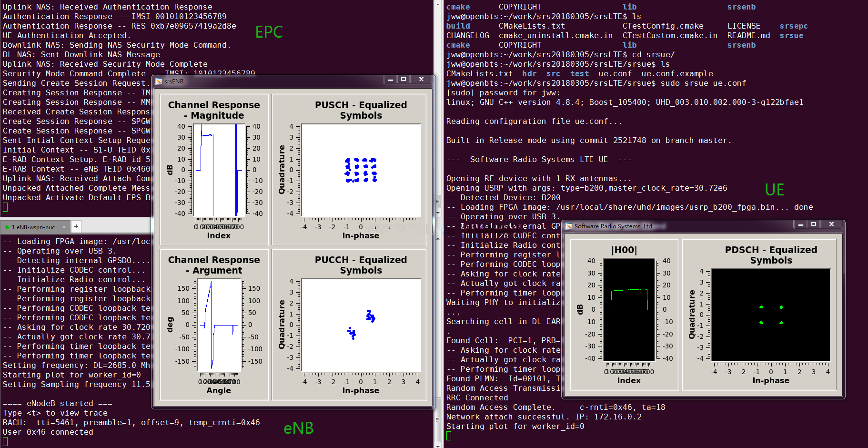This screenshot has height=448, width=868.
Task: Click the PUCCH Equalized Symbols constellation plot
Action: [x=361, y=325]
